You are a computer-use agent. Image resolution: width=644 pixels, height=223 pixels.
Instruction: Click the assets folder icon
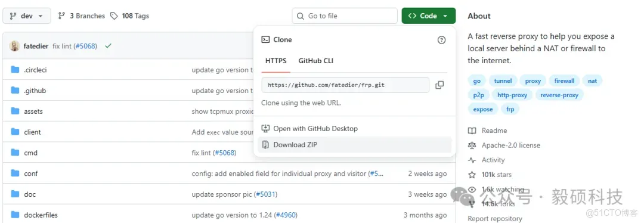pyautogui.click(x=15, y=111)
